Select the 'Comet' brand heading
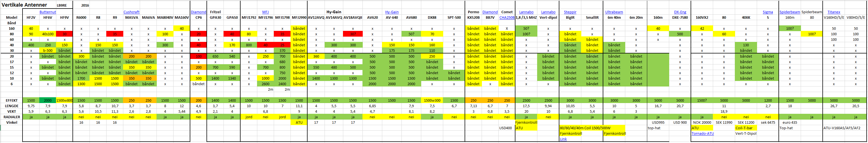The height and width of the screenshot is (143, 868). 507,12
